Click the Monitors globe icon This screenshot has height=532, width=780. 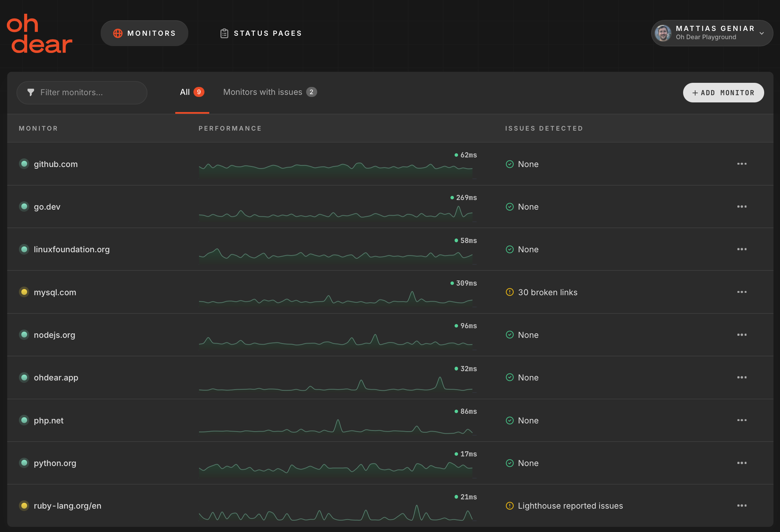(x=118, y=33)
